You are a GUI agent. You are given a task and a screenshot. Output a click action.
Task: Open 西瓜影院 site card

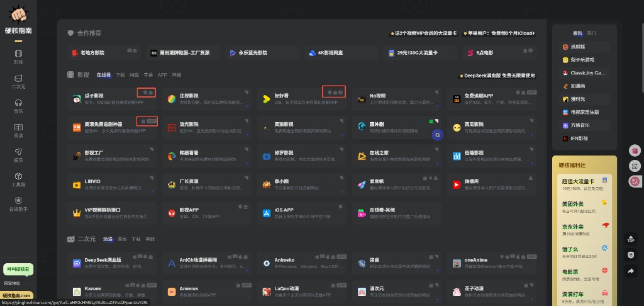(x=492, y=127)
